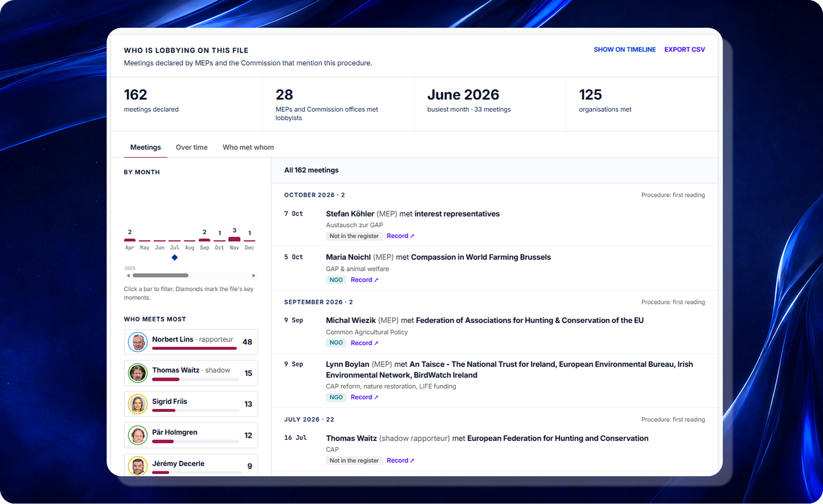Click the September 2026 section header
Image resolution: width=823 pixels, height=504 pixels.
(318, 302)
